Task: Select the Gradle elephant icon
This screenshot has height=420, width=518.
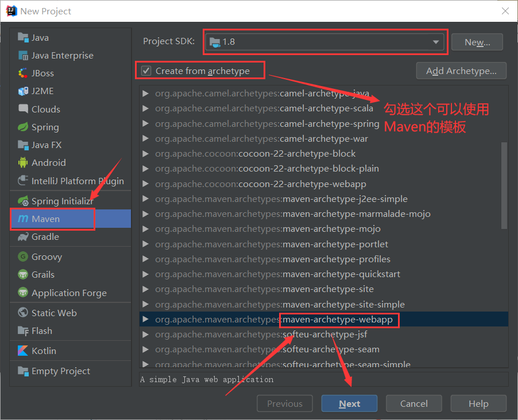Action: tap(23, 237)
